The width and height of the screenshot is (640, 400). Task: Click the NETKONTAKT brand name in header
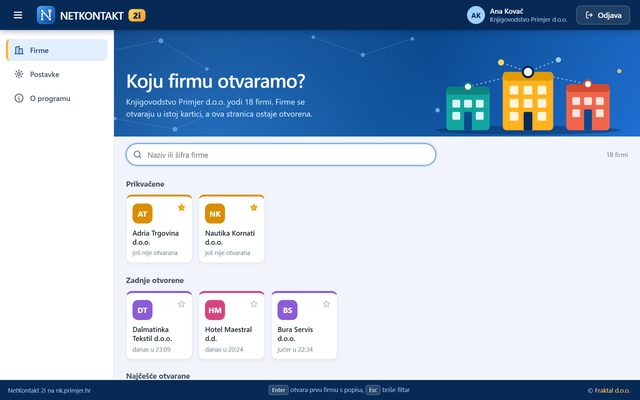tap(91, 16)
